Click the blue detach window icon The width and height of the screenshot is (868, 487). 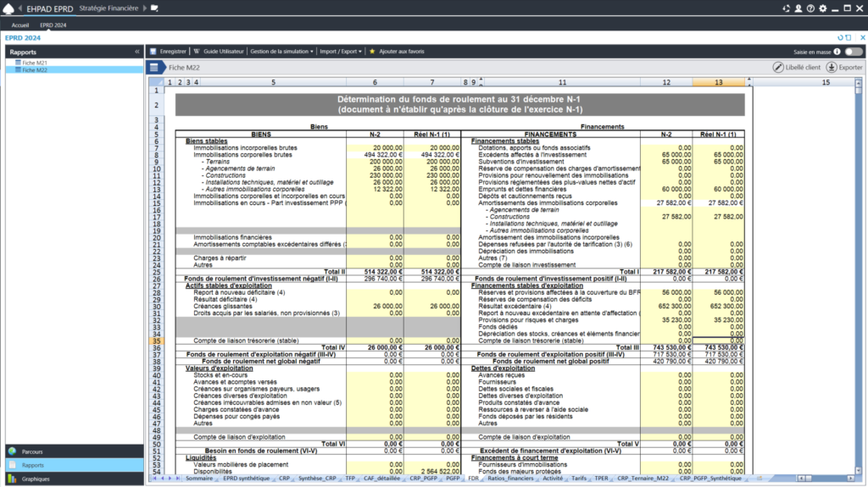pyautogui.click(x=848, y=37)
